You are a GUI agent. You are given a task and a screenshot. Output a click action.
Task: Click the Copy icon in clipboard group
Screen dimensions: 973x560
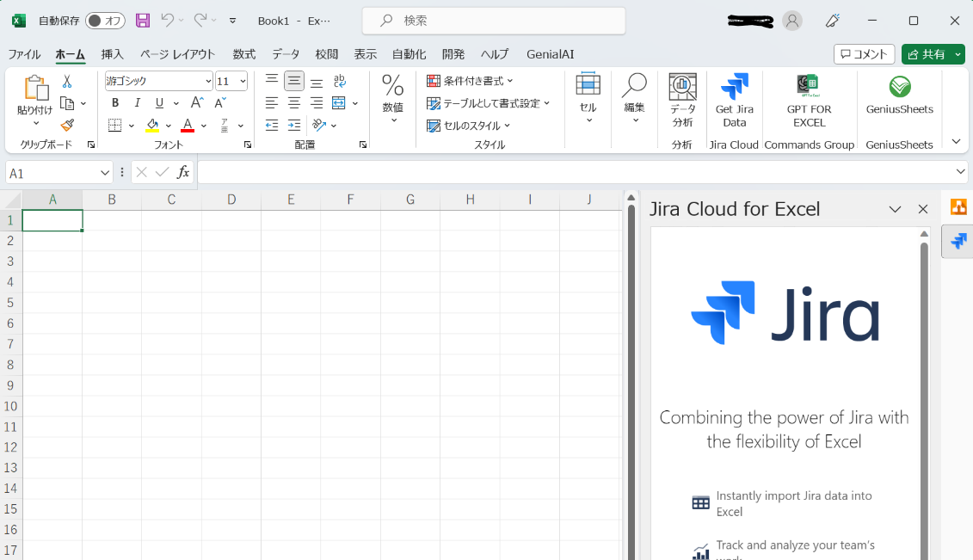click(67, 103)
